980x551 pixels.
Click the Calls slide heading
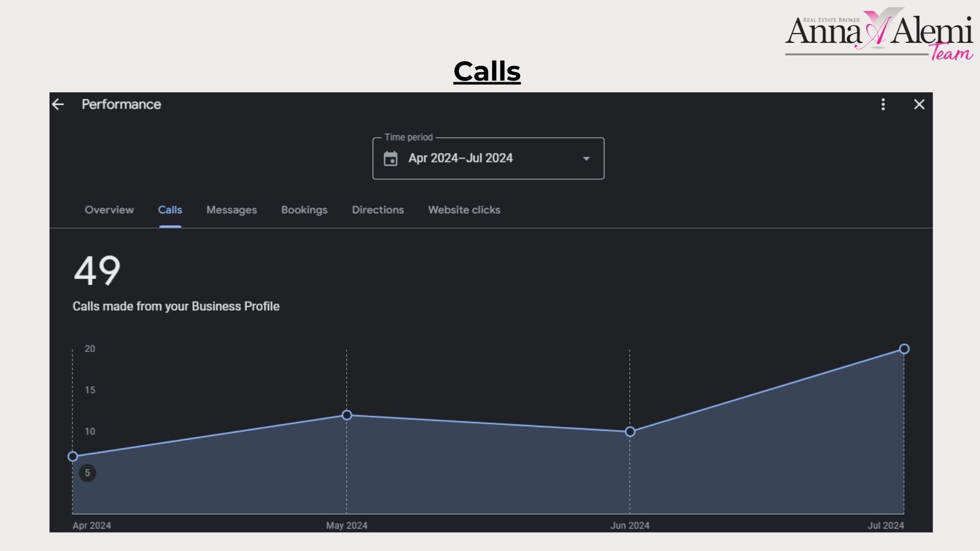click(487, 71)
